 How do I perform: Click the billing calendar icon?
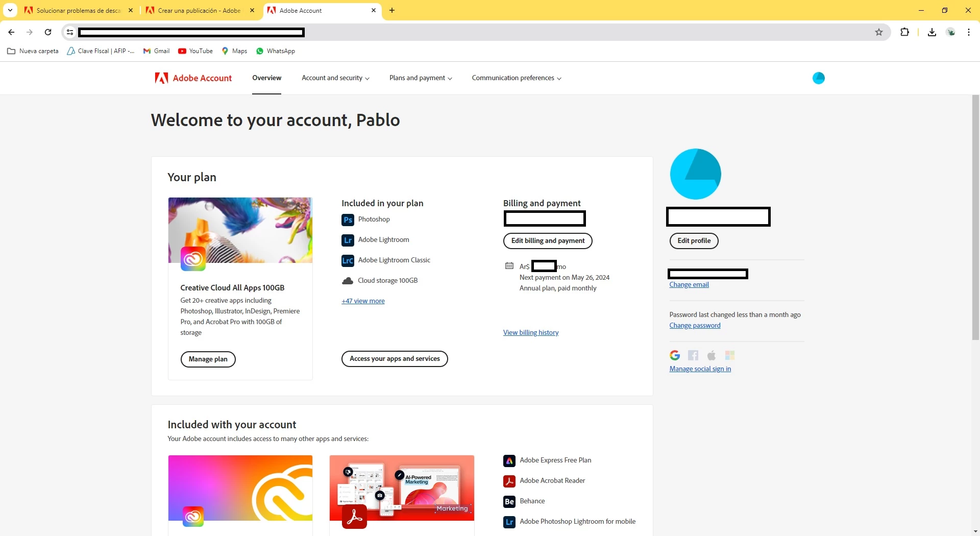coord(509,265)
